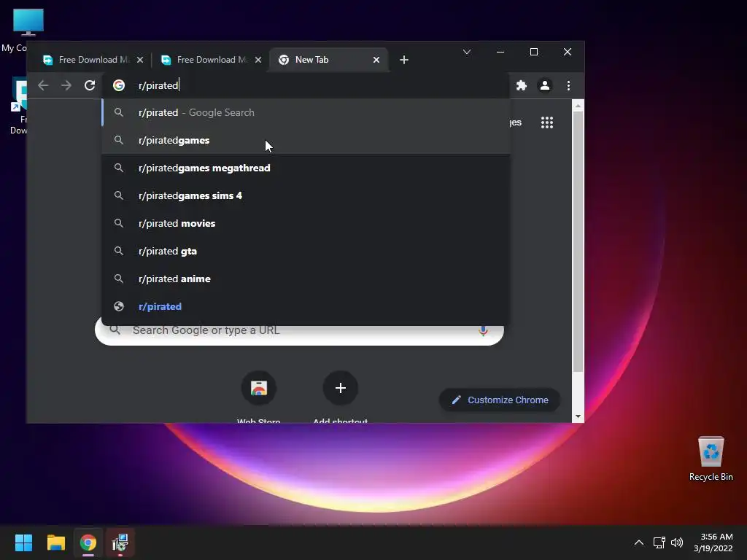The height and width of the screenshot is (560, 747).
Task: Close the New Tab tab
Action: pos(376,60)
